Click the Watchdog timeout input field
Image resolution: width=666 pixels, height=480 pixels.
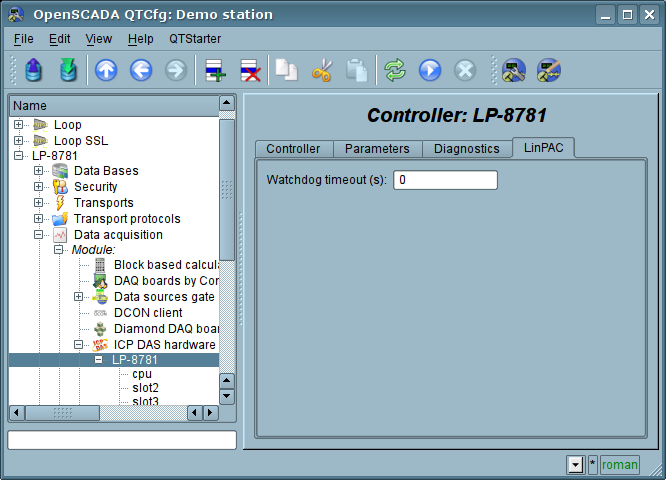pyautogui.click(x=445, y=180)
